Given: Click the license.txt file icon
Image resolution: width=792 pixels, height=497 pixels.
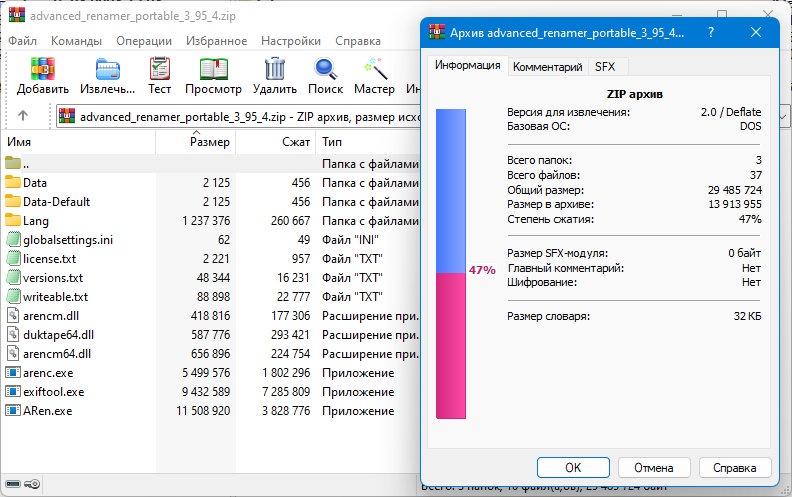Looking at the screenshot, I should (13, 259).
